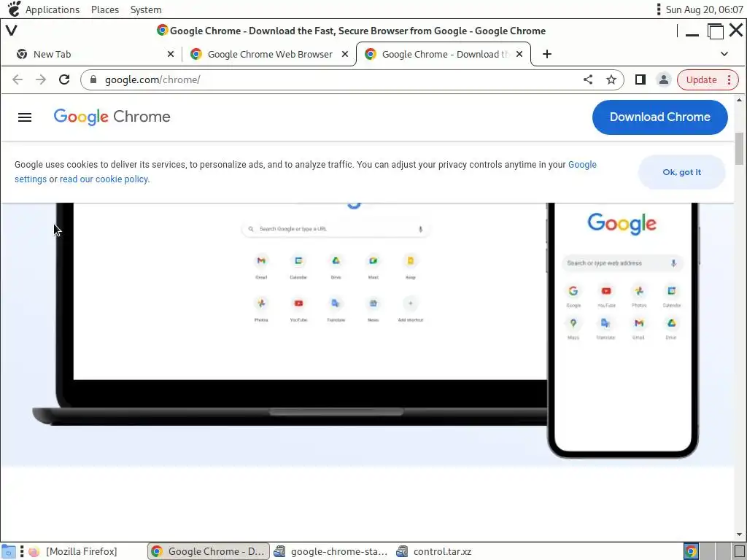Open control.tar.xz taskbar window
This screenshot has height=560, width=747.
[x=435, y=551]
